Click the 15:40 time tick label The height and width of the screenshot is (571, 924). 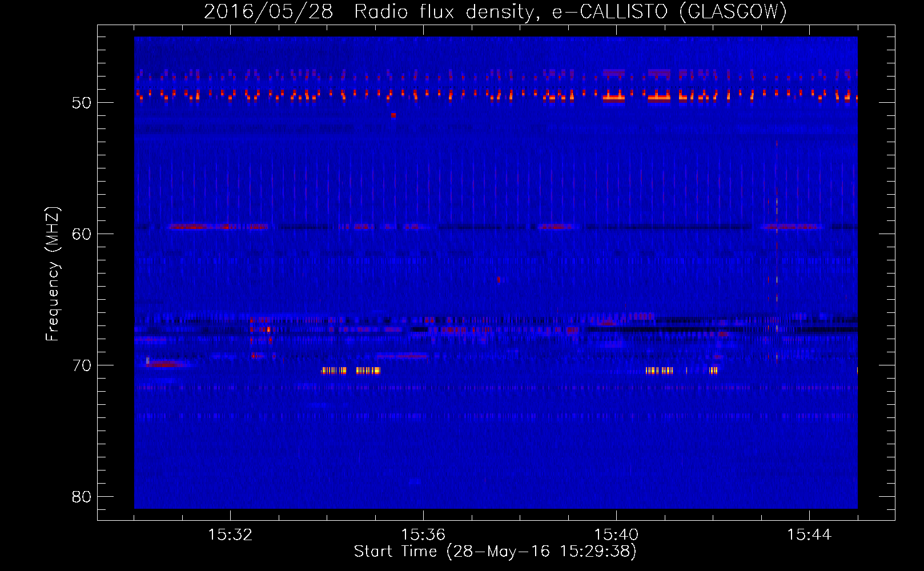[616, 535]
